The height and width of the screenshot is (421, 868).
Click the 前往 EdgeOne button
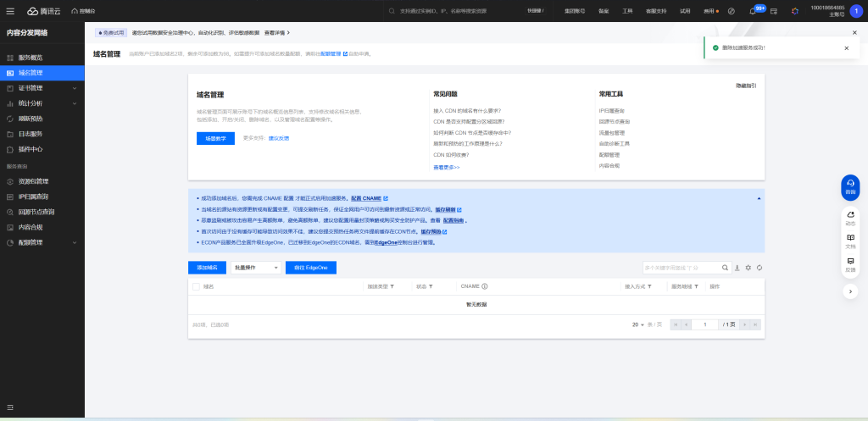coord(311,268)
